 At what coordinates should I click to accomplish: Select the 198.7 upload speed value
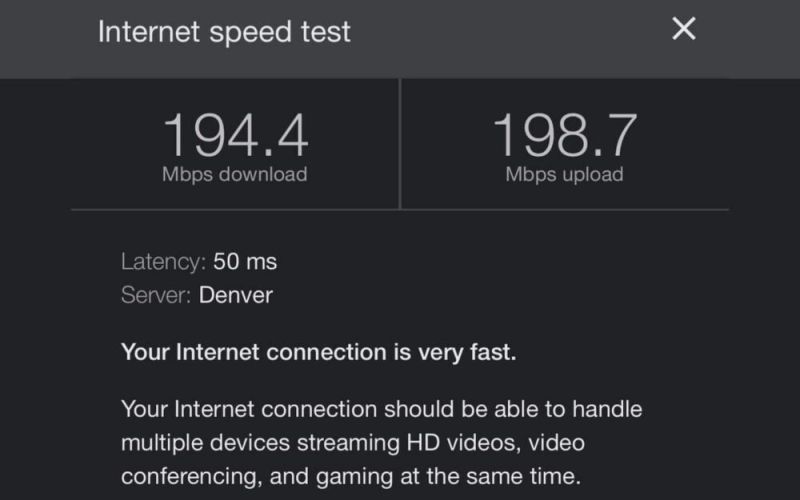[x=564, y=135]
